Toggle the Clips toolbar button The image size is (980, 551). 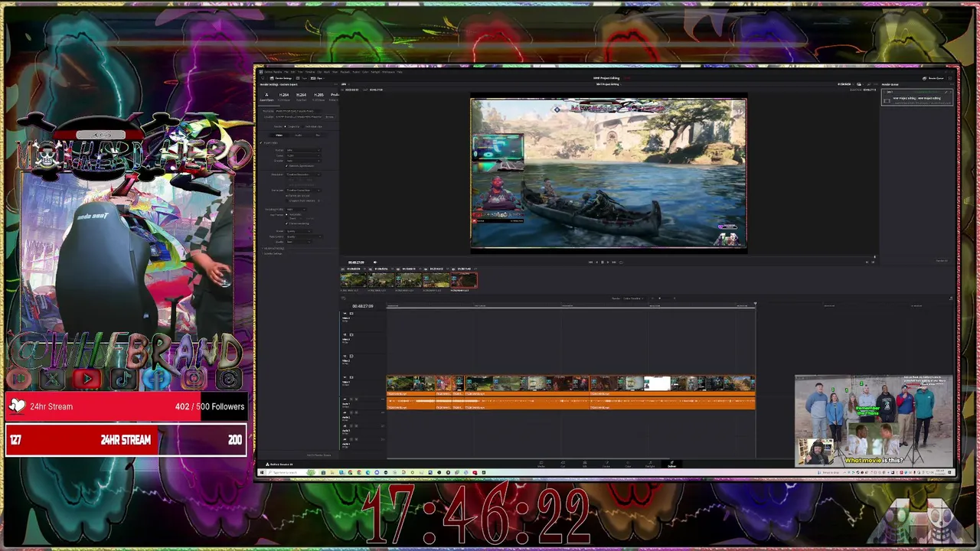coord(318,78)
